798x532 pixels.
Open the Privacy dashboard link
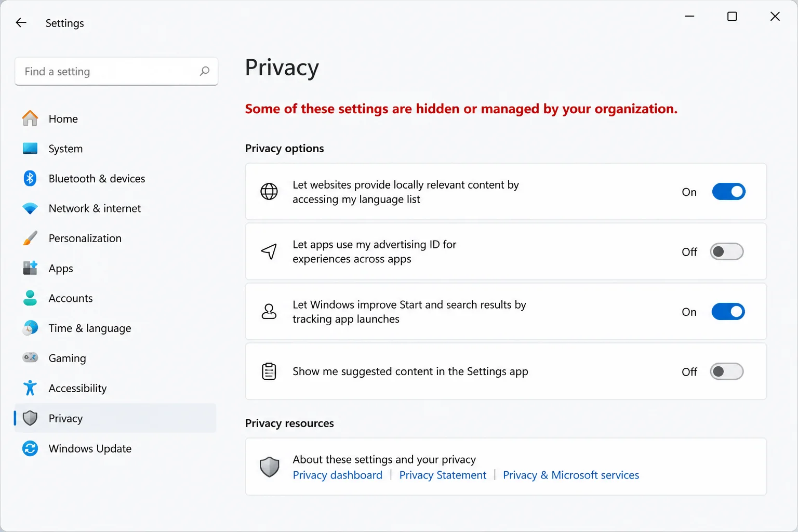click(x=337, y=475)
